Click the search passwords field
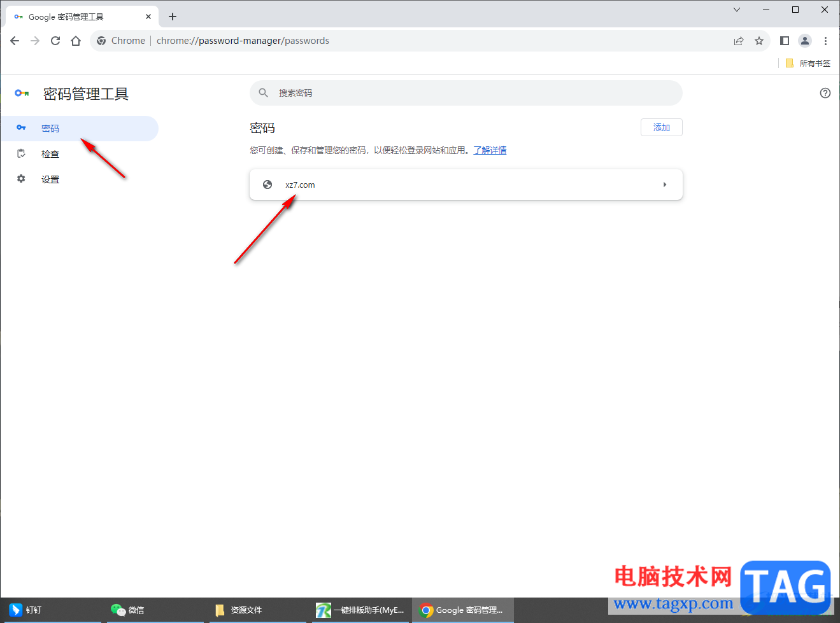 tap(466, 93)
